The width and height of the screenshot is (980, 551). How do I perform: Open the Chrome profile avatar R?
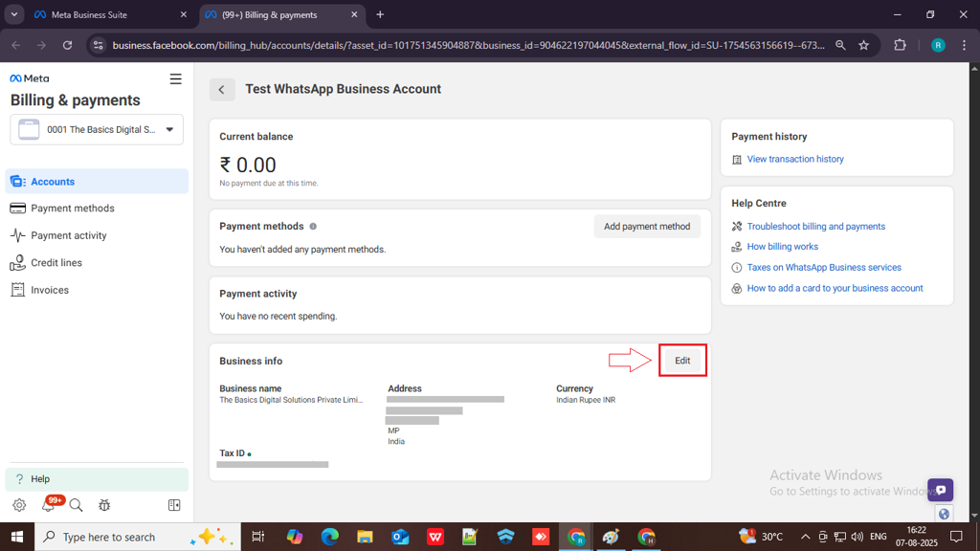pos(938,45)
